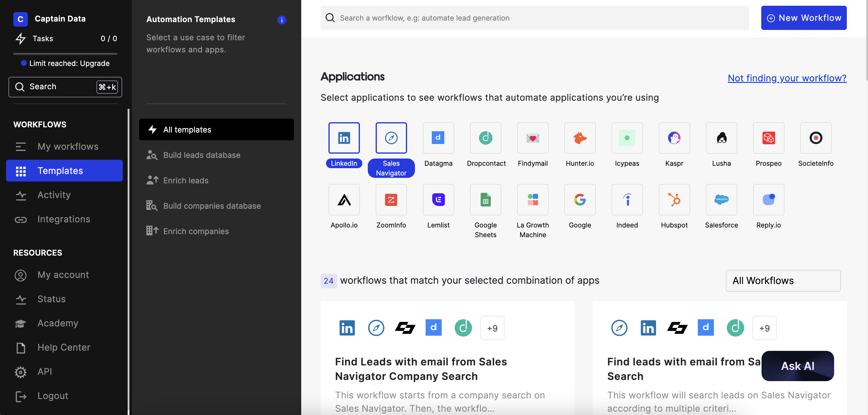Choose the Findymail application icon

click(x=532, y=138)
